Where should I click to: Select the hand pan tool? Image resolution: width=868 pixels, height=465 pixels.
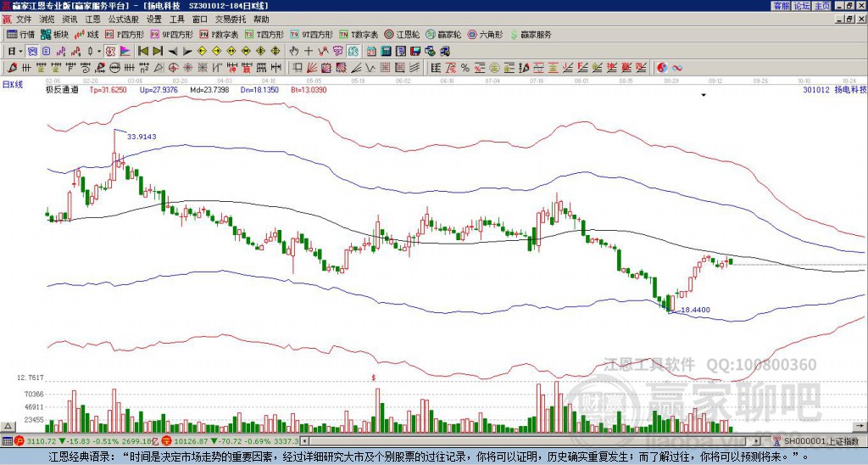(x=293, y=52)
